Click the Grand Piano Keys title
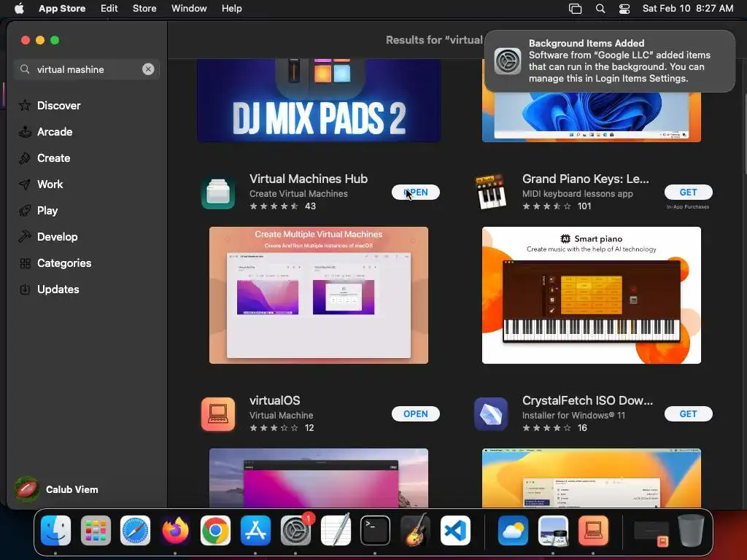747x560 pixels. [585, 179]
